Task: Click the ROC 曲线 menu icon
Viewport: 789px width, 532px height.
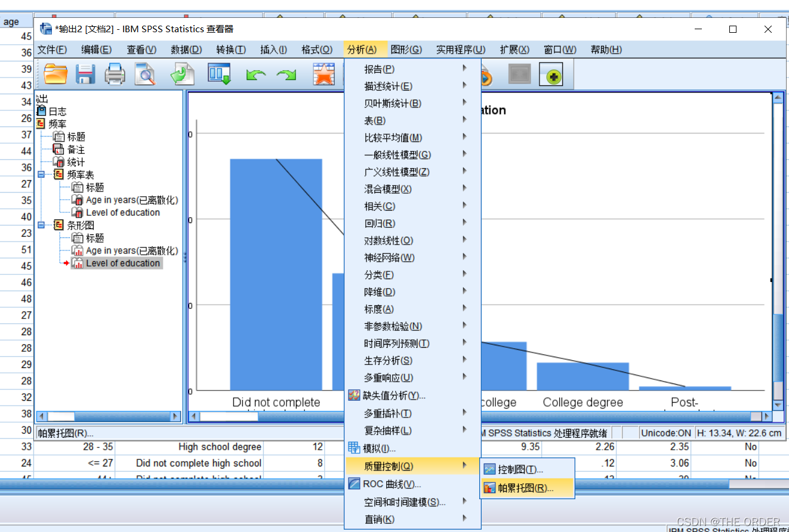Action: [354, 484]
